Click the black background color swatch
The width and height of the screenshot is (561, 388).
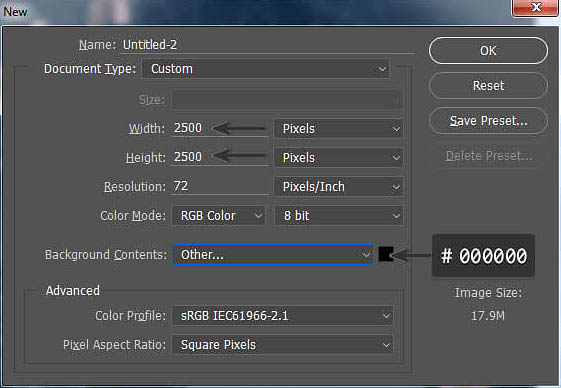point(386,254)
